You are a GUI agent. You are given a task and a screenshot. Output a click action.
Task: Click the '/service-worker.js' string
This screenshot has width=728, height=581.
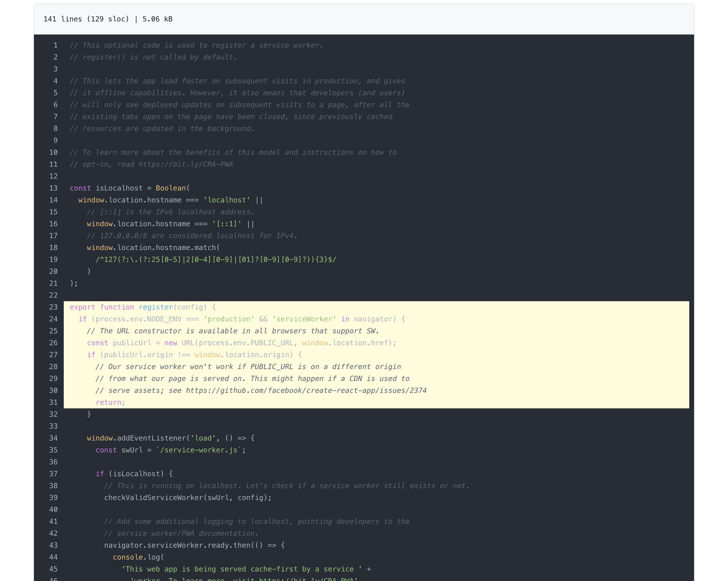click(x=199, y=450)
